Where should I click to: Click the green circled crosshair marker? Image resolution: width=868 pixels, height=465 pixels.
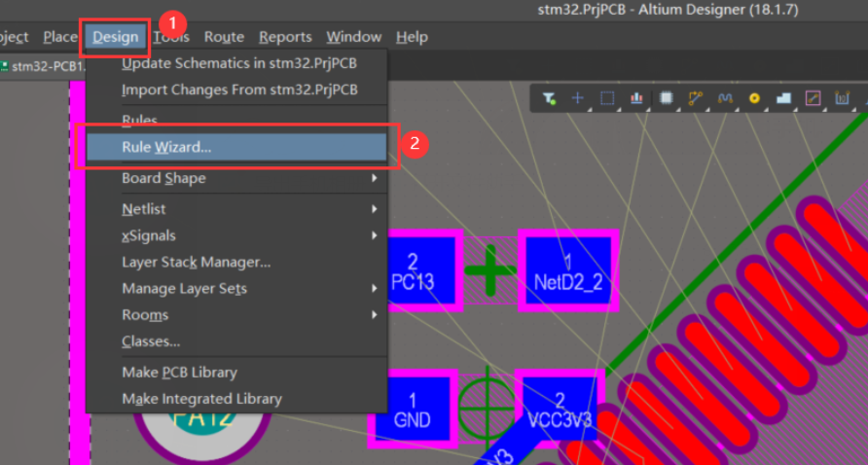click(487, 409)
